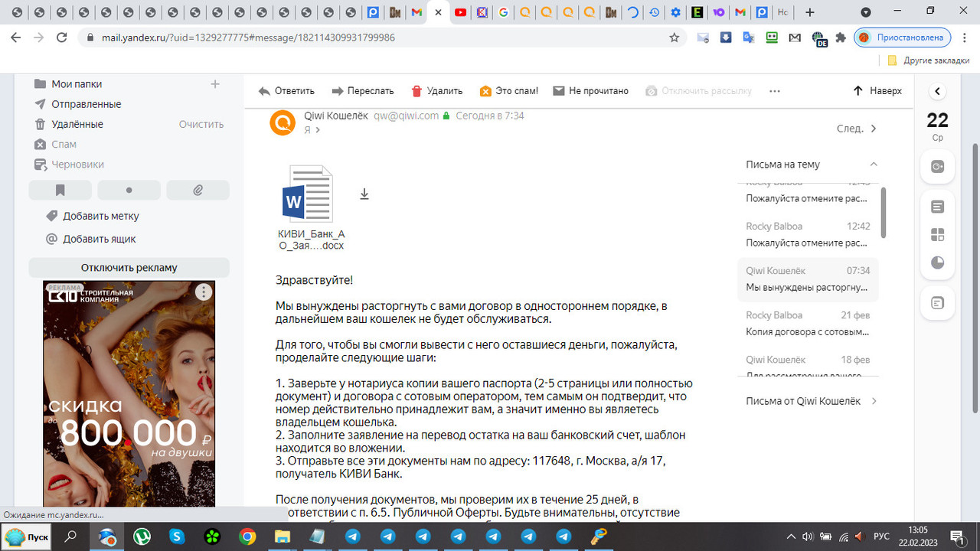Mark message as spam
The image size is (980, 551).
(x=485, y=91)
